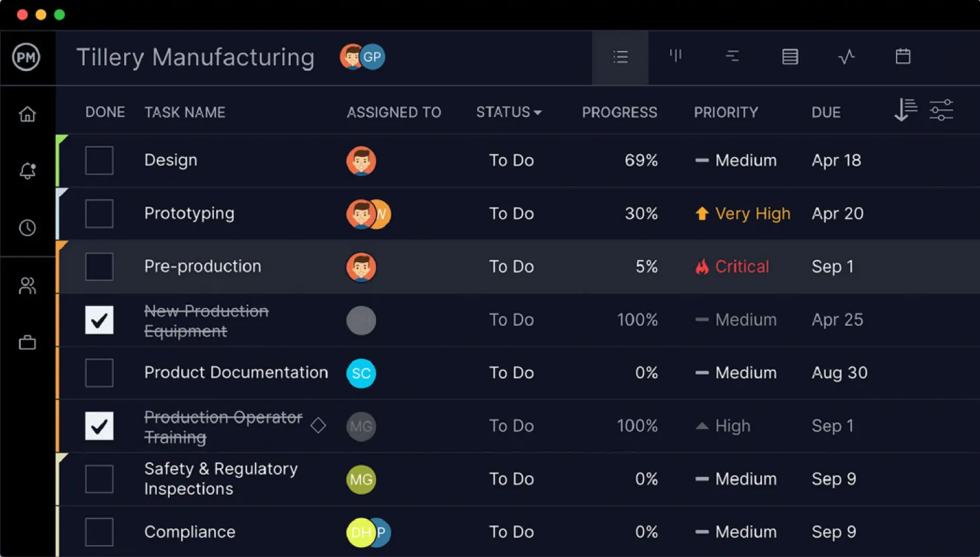980x557 pixels.
Task: Open the Tillery Manufacturing project title
Action: click(x=196, y=57)
